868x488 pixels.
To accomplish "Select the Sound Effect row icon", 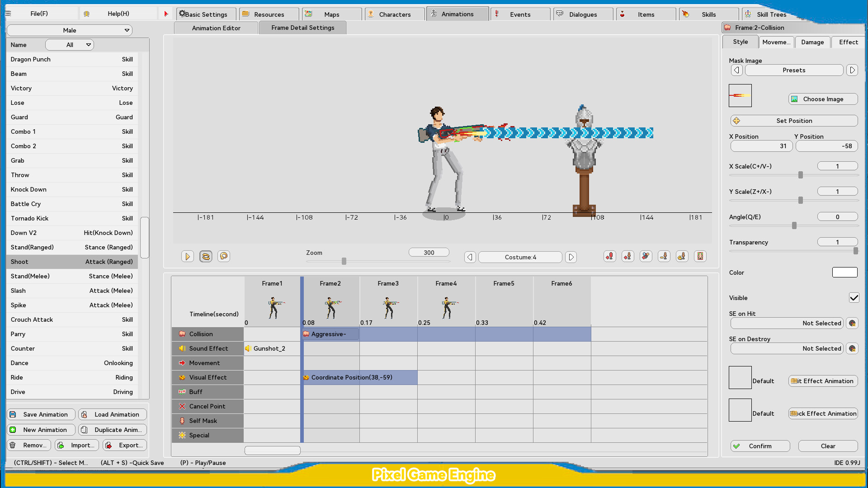I will point(183,348).
